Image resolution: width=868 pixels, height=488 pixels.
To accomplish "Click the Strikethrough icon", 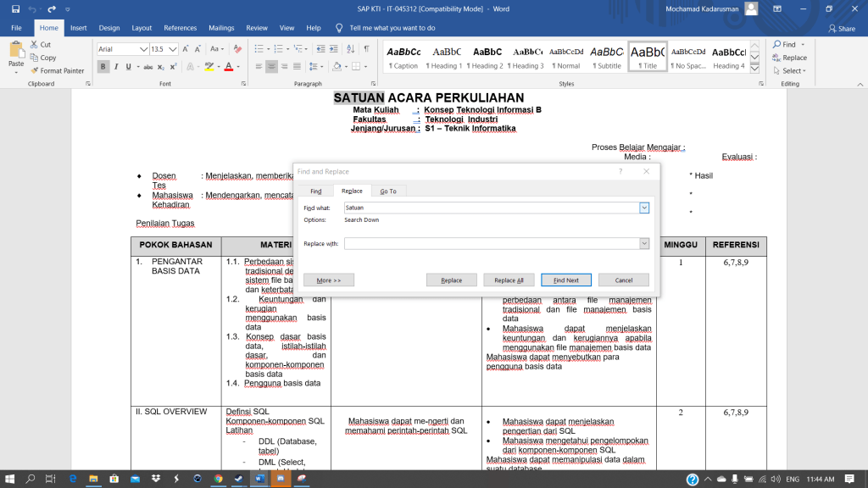I will click(148, 67).
